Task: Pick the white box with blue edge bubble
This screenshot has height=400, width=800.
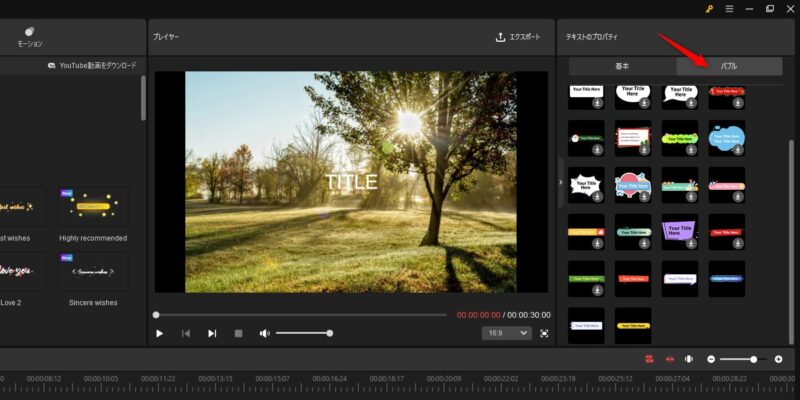Action: click(x=586, y=326)
